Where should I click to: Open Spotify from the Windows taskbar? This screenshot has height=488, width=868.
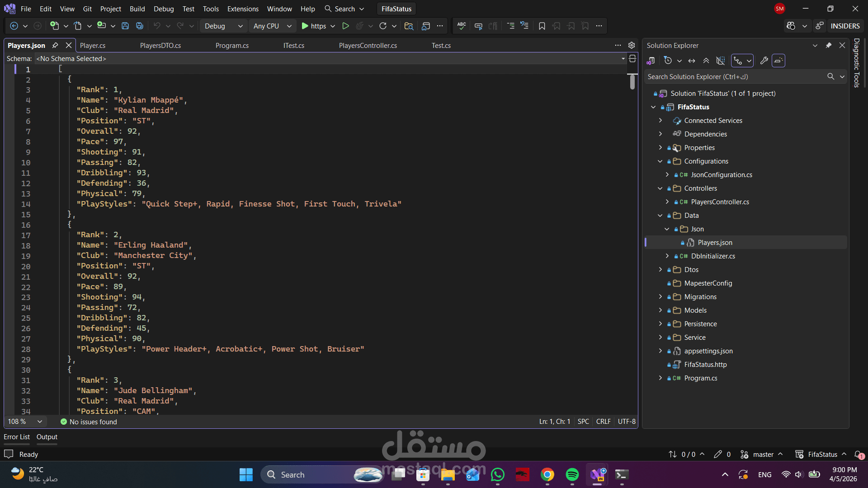pos(572,474)
